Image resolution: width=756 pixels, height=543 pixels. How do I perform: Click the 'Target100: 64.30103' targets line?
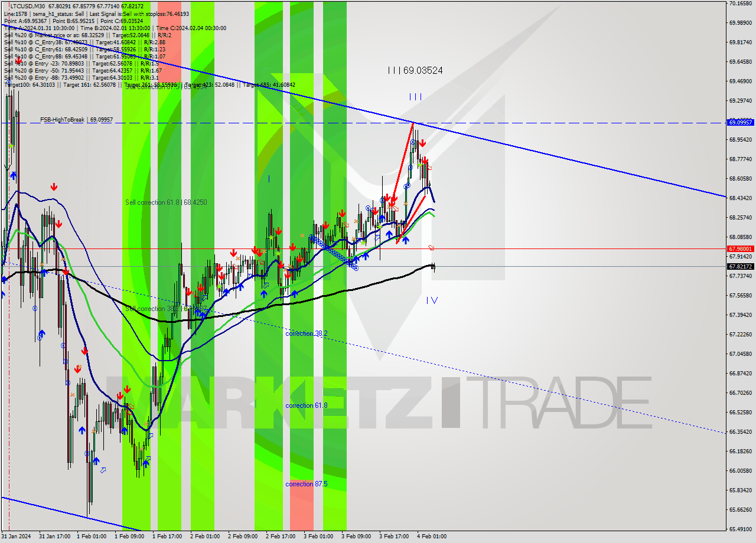(x=149, y=84)
